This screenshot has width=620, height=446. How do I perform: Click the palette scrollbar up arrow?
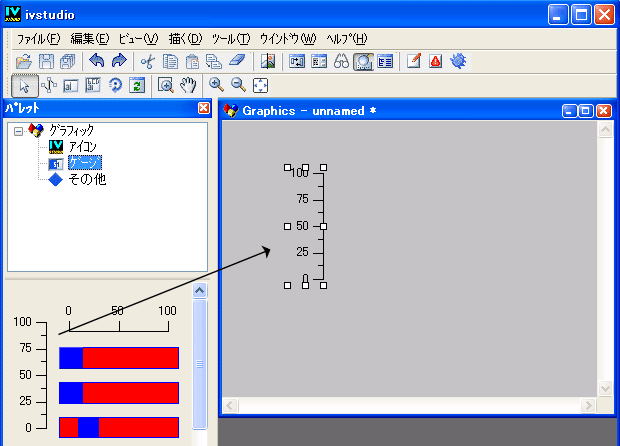198,290
